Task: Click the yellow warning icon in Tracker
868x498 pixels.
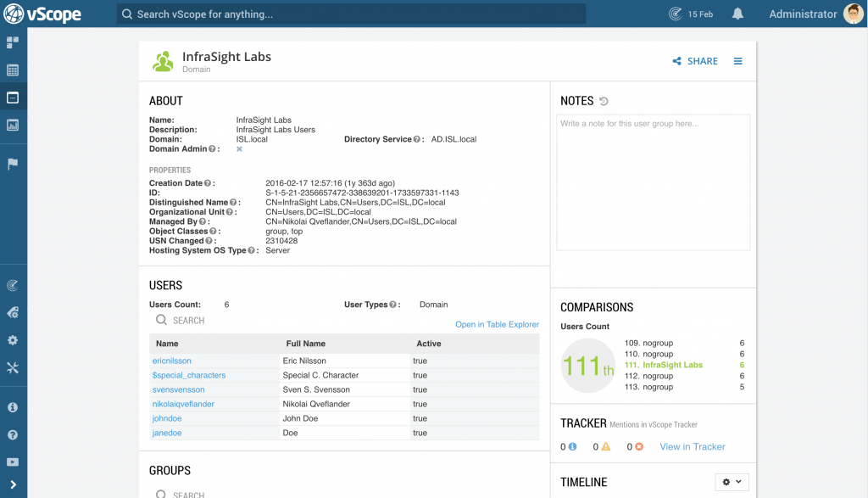Action: pos(606,446)
